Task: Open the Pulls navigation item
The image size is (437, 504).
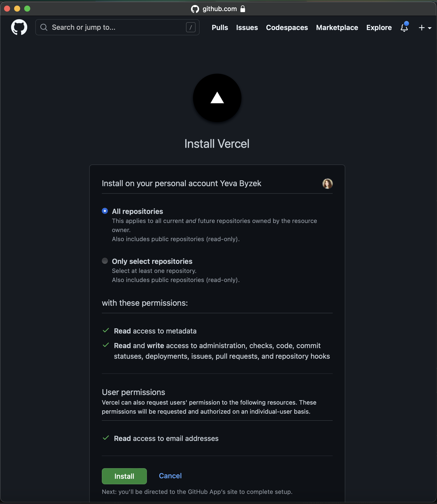Action: pos(220,27)
